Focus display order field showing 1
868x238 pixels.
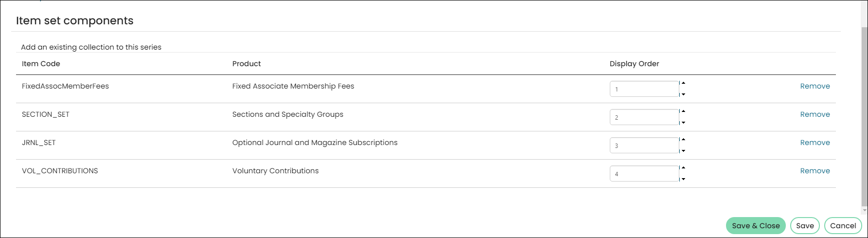(644, 89)
